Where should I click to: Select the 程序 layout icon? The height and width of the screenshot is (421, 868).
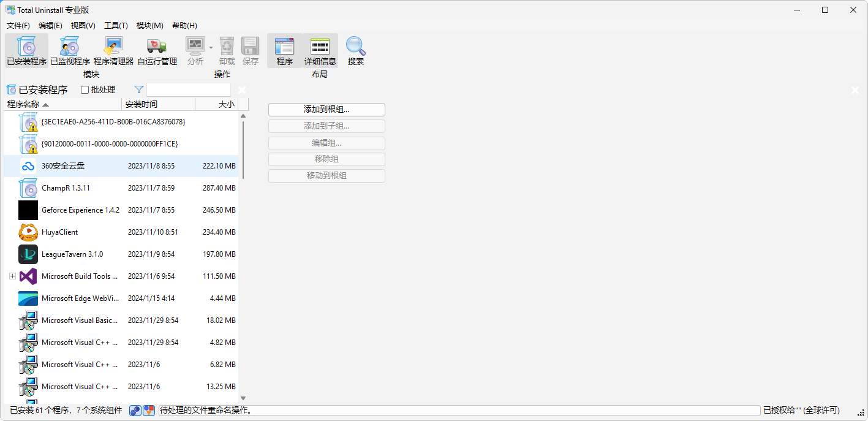click(x=284, y=50)
